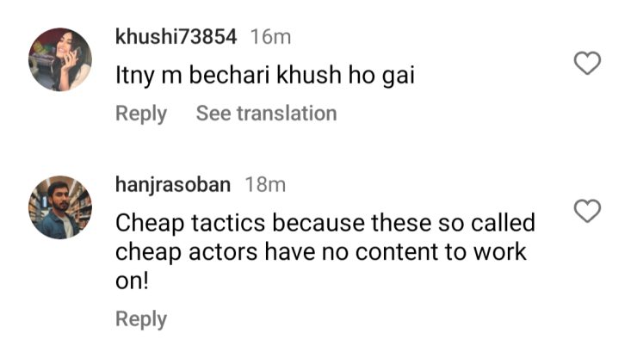Viewport: 637px width, 364px height.
Task: Show translation of the Itny m bechari comment
Action: 266,113
